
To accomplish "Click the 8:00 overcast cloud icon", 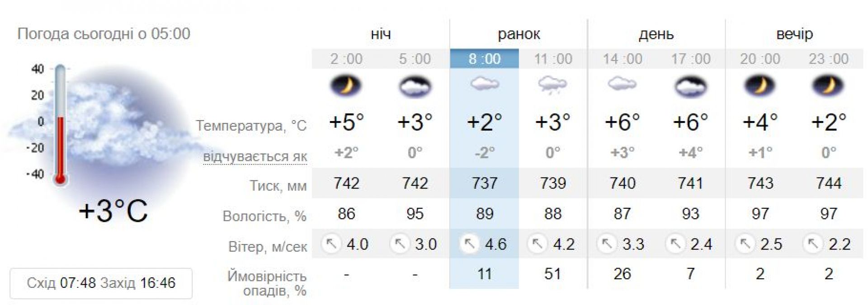I will (484, 84).
